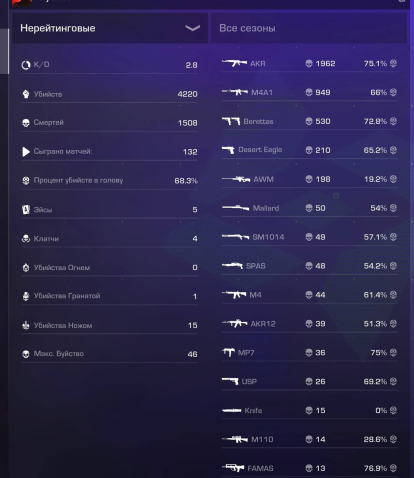Click the MP7 submachine gun icon
The image size is (414, 478).
point(229,352)
